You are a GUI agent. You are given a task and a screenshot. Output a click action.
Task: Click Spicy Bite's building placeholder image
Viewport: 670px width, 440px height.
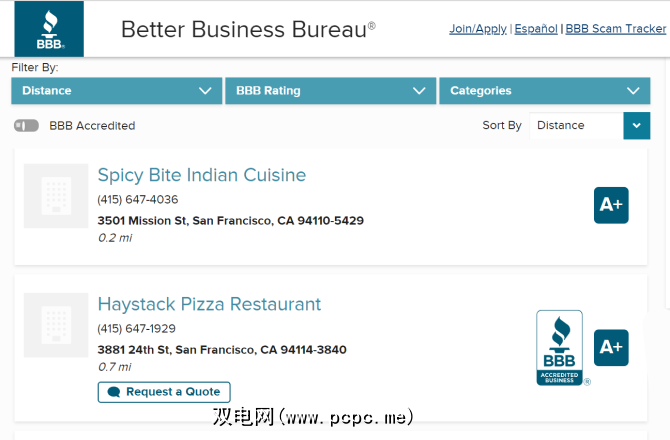point(56,196)
